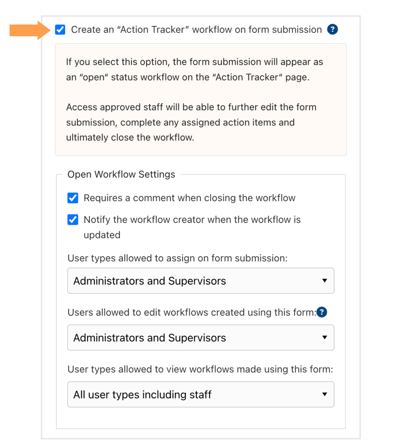The height and width of the screenshot is (445, 401).
Task: Click the help icon beside Action Tracker workflow option
Action: click(x=332, y=29)
